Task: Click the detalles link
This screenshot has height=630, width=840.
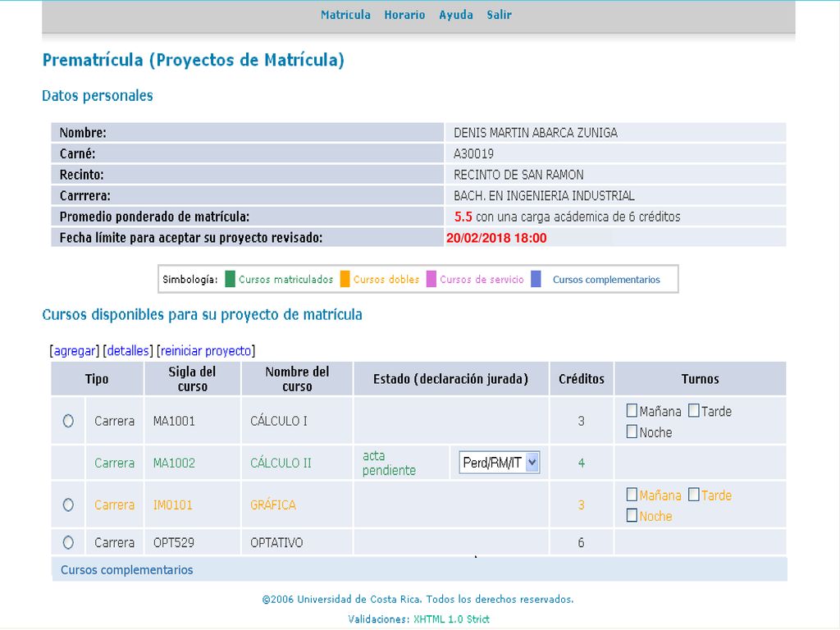Action: 127,351
